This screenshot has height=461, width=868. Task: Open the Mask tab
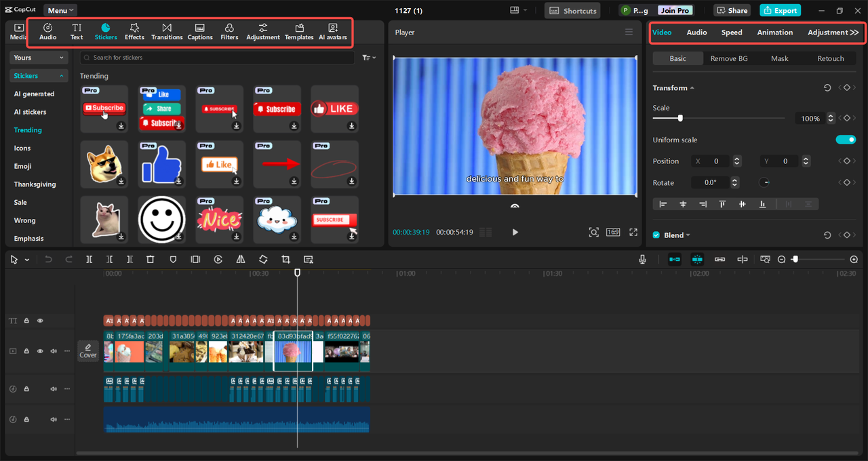point(780,58)
